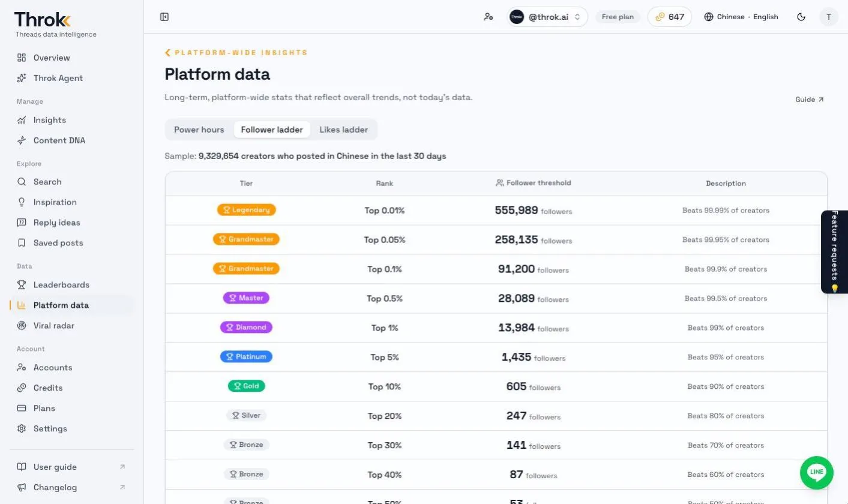The height and width of the screenshot is (504, 848).
Task: Click the Bronze badge in Top 40% row
Action: [x=246, y=474]
